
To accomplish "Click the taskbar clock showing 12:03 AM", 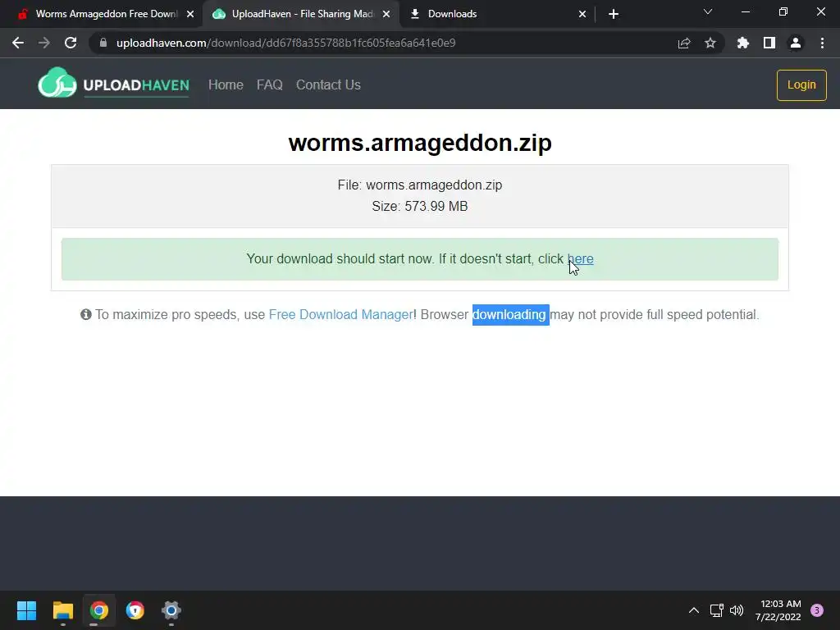I will coord(778,610).
